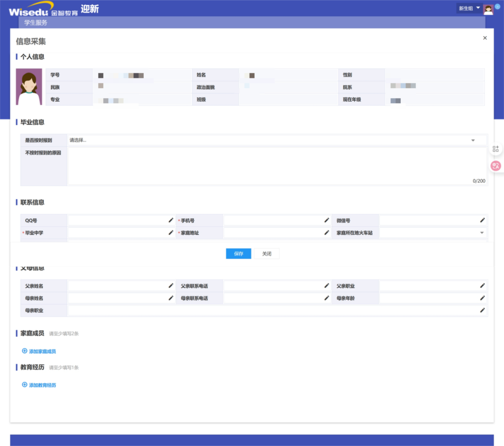Click the pencil icon in 毕业中学 field
The width and height of the screenshot is (504, 446).
click(x=171, y=232)
